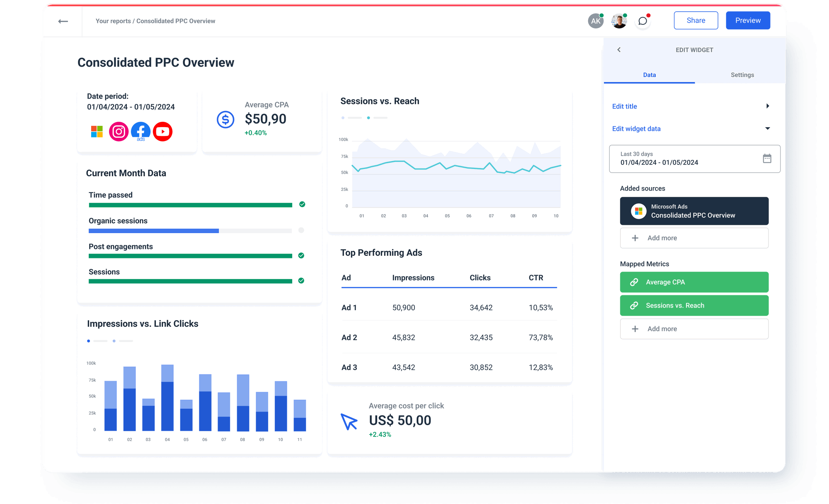Click the Microsoft Ads icon in date period card
Image resolution: width=829 pixels, height=504 pixels.
[97, 131]
